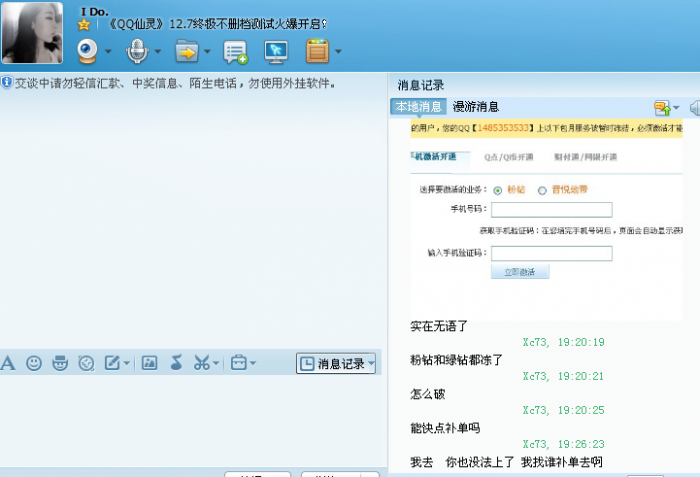Open the font settings A icon
The height and width of the screenshot is (477, 700).
pos(8,363)
